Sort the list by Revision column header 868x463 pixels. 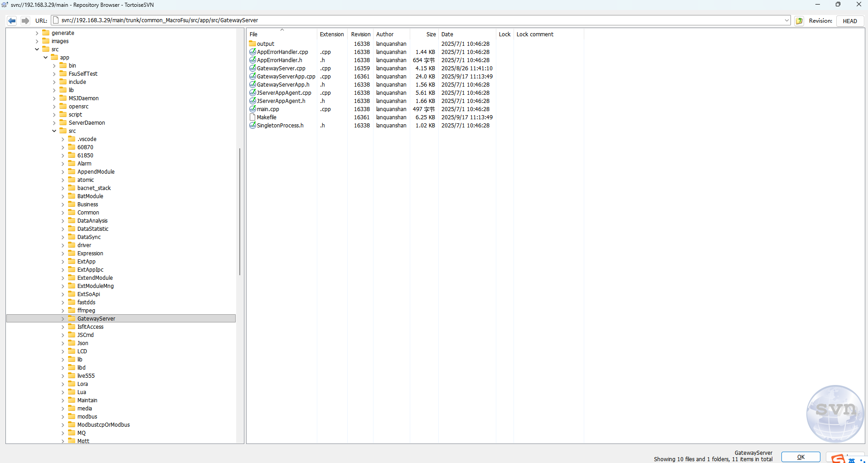tap(360, 34)
